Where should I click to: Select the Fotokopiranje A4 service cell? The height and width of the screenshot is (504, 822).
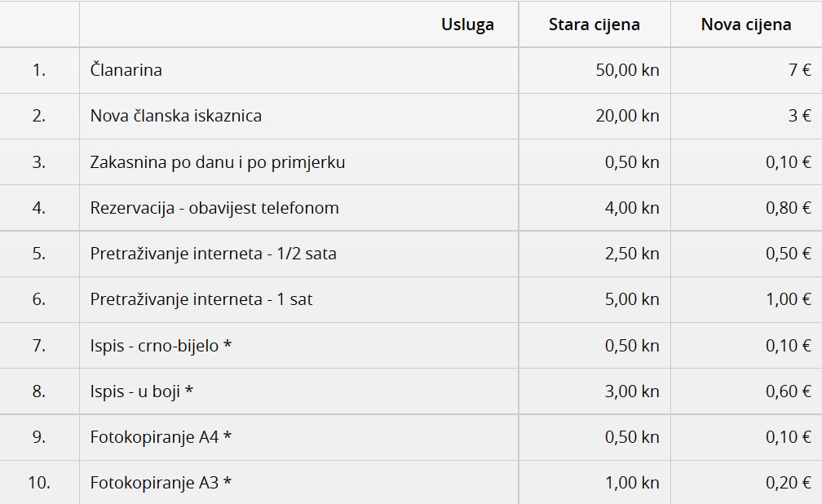click(x=161, y=437)
